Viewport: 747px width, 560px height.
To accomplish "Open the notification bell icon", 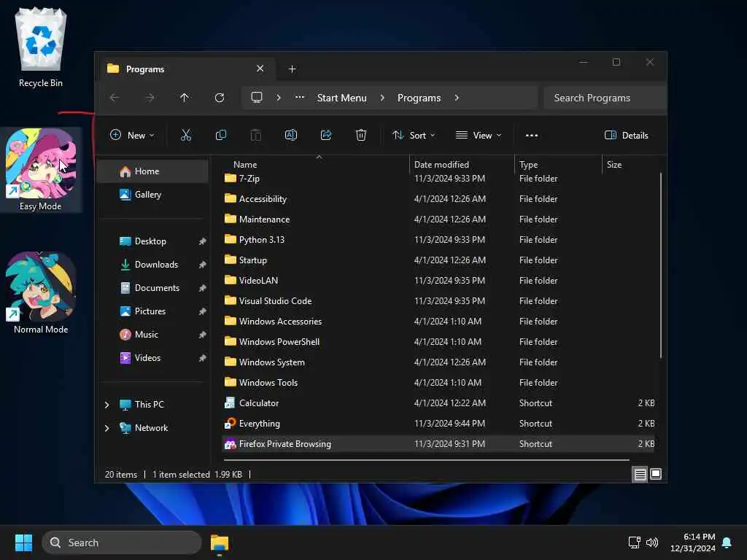I will (727, 542).
